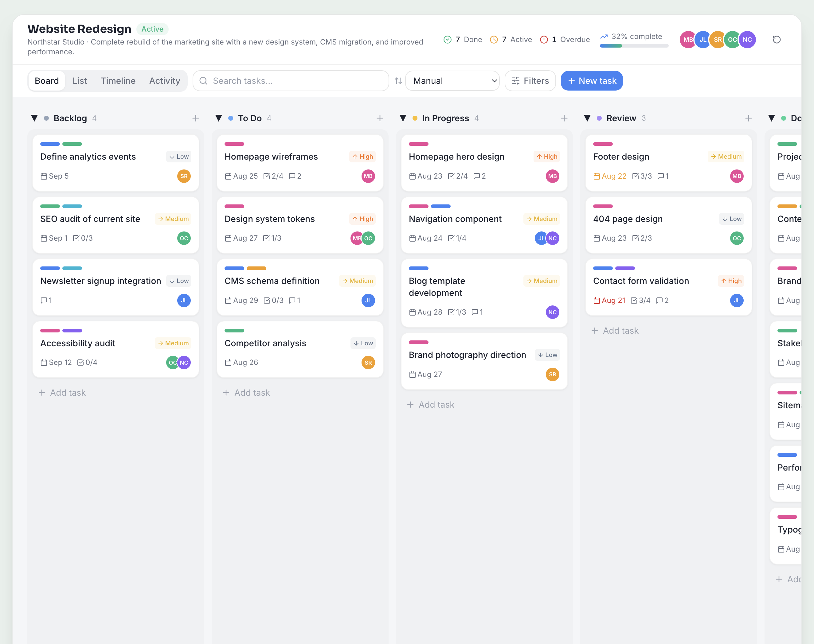Click the High priority badge on Design system tokens
The height and width of the screenshot is (644, 814).
(362, 219)
